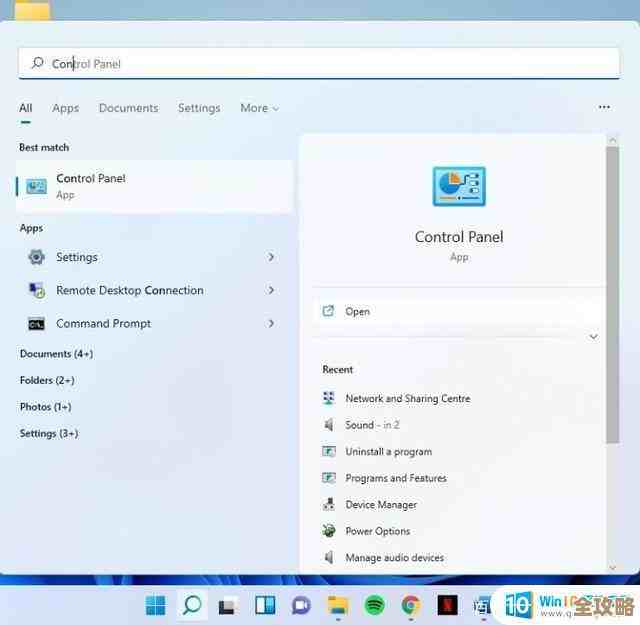Expand the Settings app result chevron
Image resolution: width=640 pixels, height=625 pixels.
tap(271, 257)
